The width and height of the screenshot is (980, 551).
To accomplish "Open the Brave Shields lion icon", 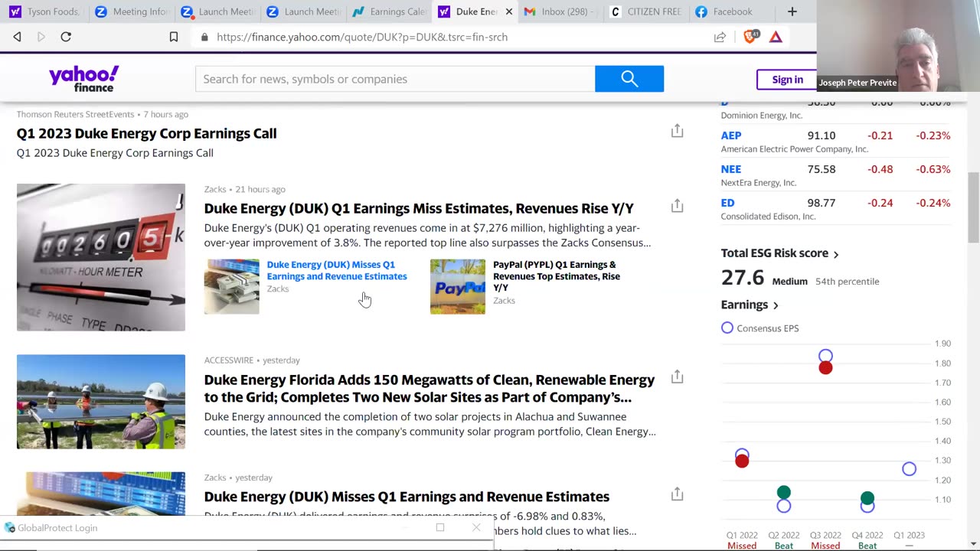I will pyautogui.click(x=750, y=36).
